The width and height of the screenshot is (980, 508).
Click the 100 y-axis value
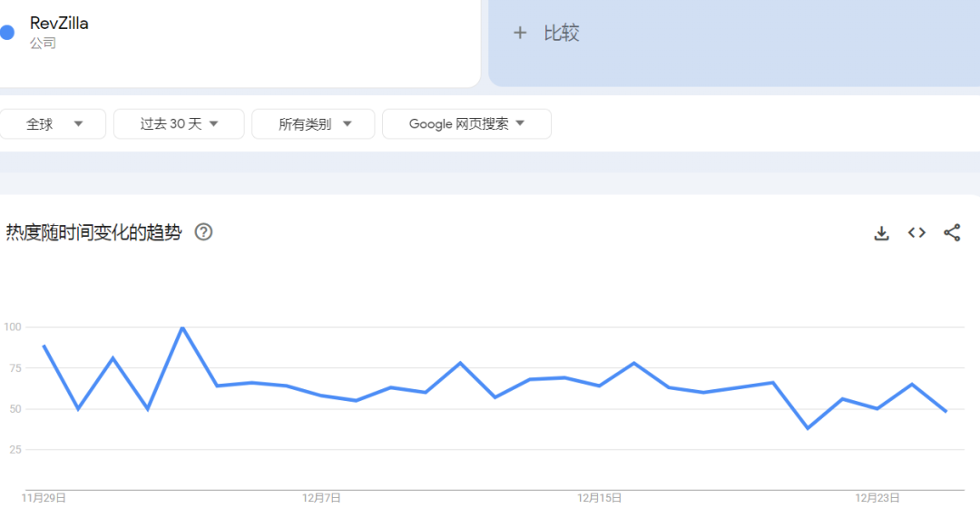pyautogui.click(x=13, y=327)
